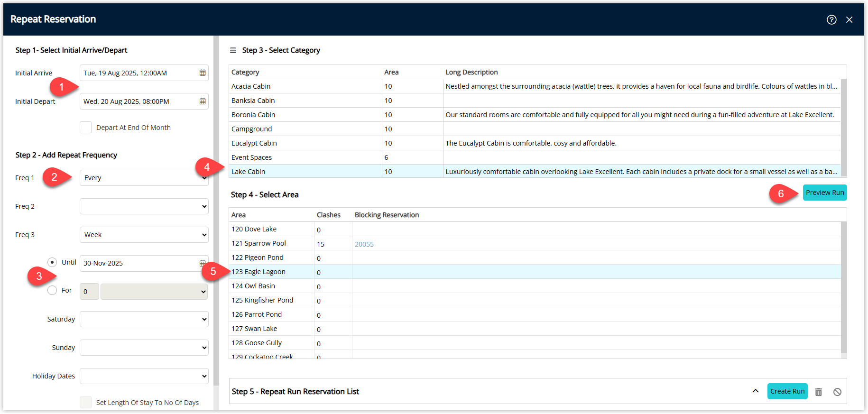868x414 pixels.
Task: Tick Depart At End Of Month checkbox
Action: [x=85, y=128]
